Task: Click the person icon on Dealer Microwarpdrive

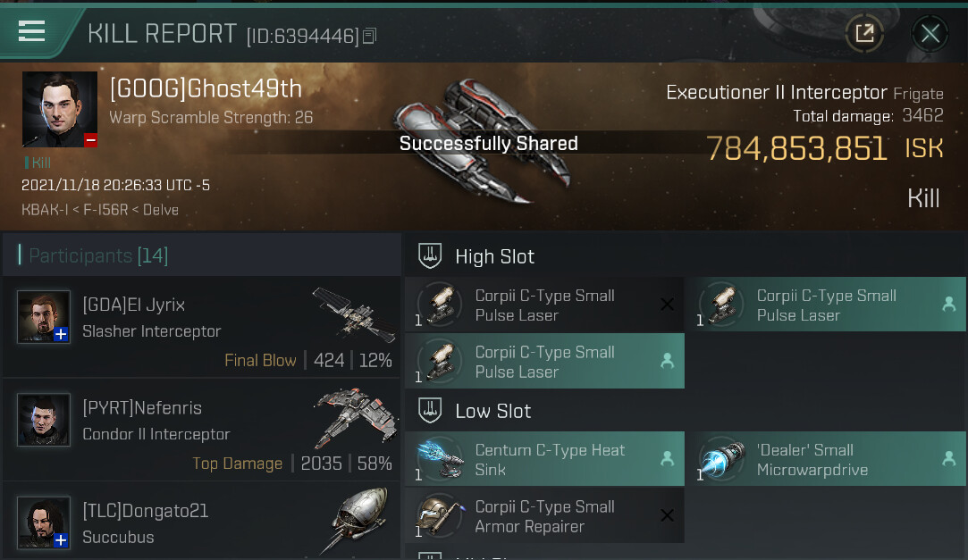Action: [x=949, y=458]
